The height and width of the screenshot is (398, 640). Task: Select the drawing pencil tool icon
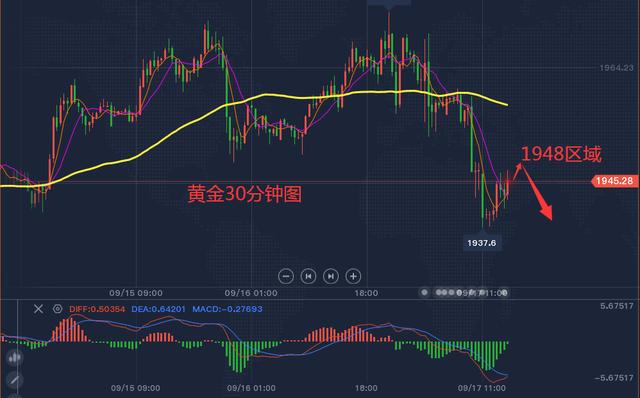coord(14,380)
